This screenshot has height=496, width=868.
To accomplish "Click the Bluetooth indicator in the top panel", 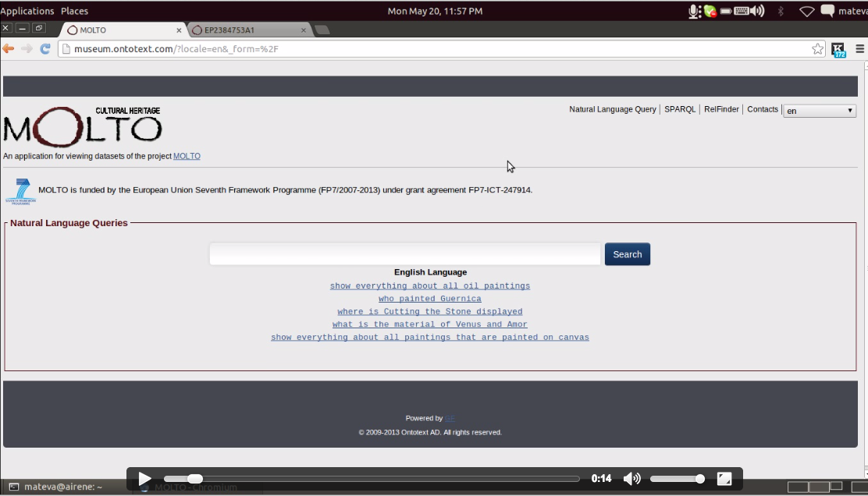I will tap(781, 11).
